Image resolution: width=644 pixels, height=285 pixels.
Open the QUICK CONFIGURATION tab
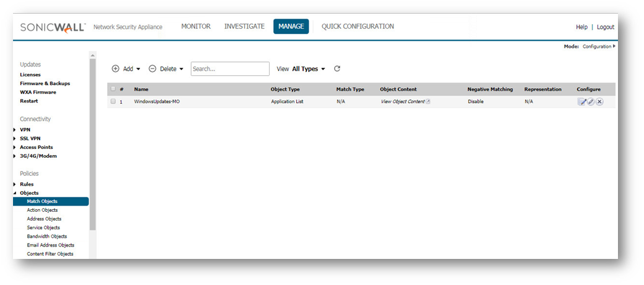[358, 27]
